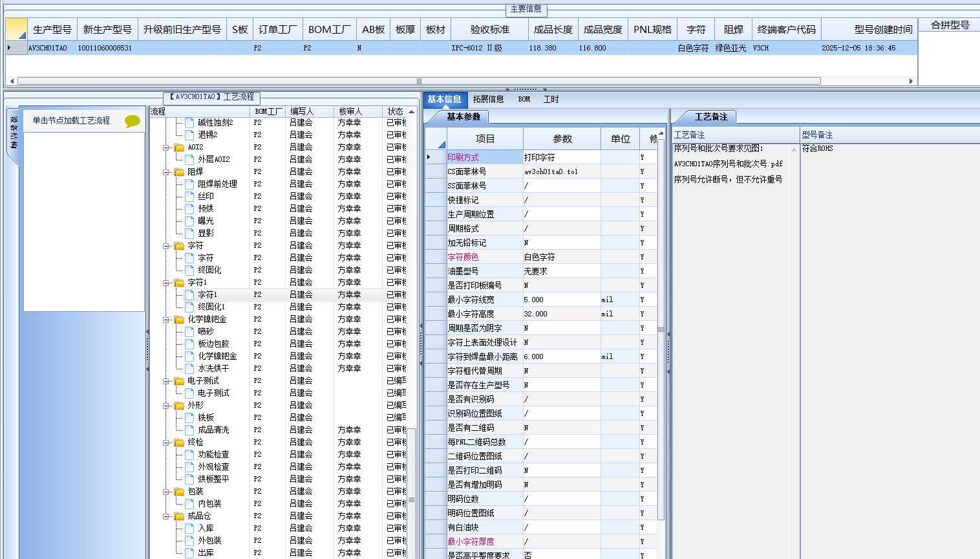Image resolution: width=980 pixels, height=559 pixels.
Task: Click the CS面菲林号 value av3ch01ta0.to1
Action: pos(562,171)
